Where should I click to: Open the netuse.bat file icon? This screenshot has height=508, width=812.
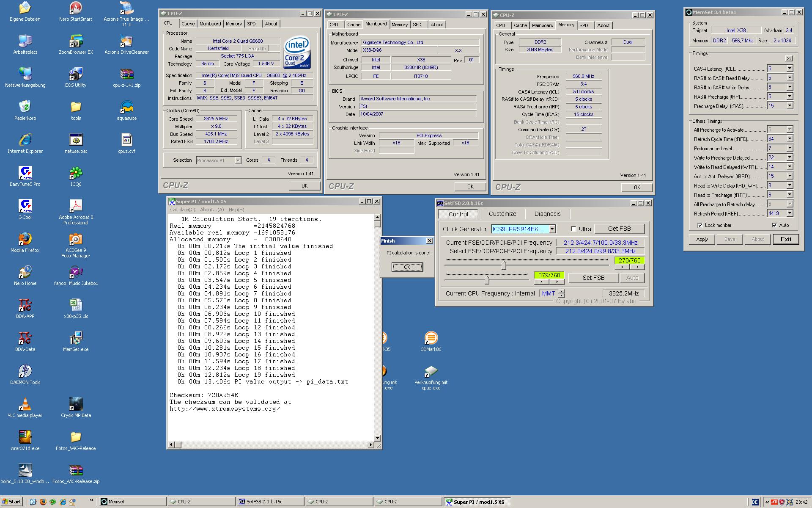point(76,144)
